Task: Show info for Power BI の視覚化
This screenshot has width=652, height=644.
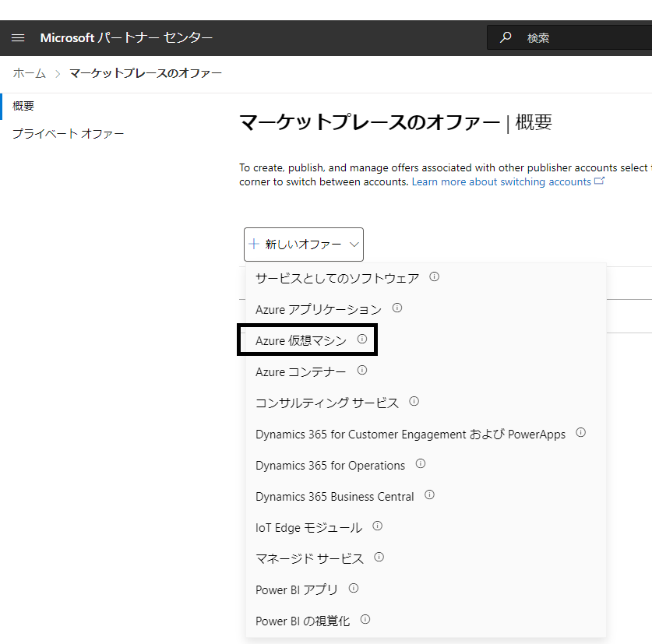Action: (x=365, y=620)
